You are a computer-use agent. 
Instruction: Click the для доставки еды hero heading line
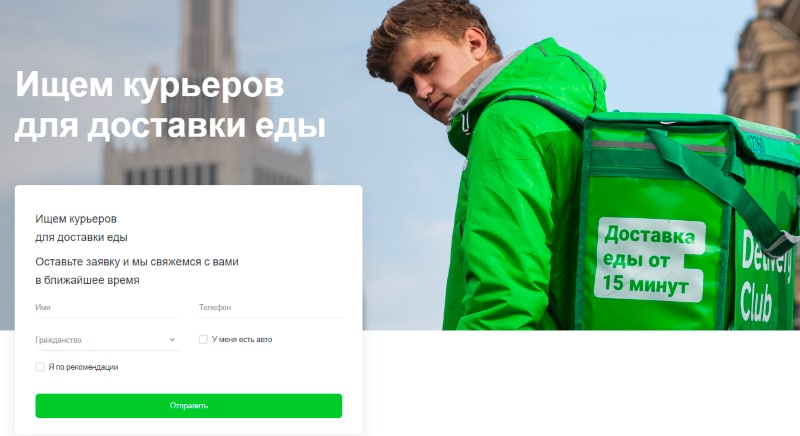[x=170, y=126]
